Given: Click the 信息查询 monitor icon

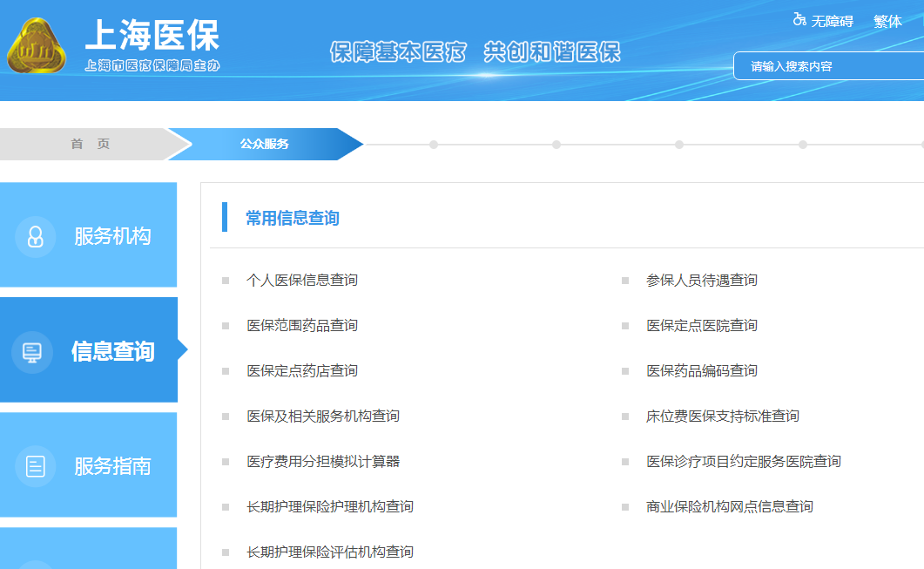Looking at the screenshot, I should (x=32, y=352).
